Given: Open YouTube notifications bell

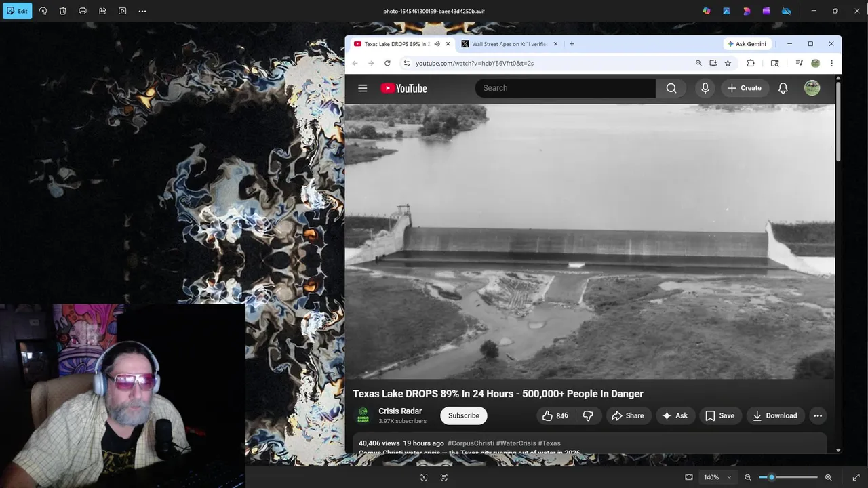Looking at the screenshot, I should 783,88.
